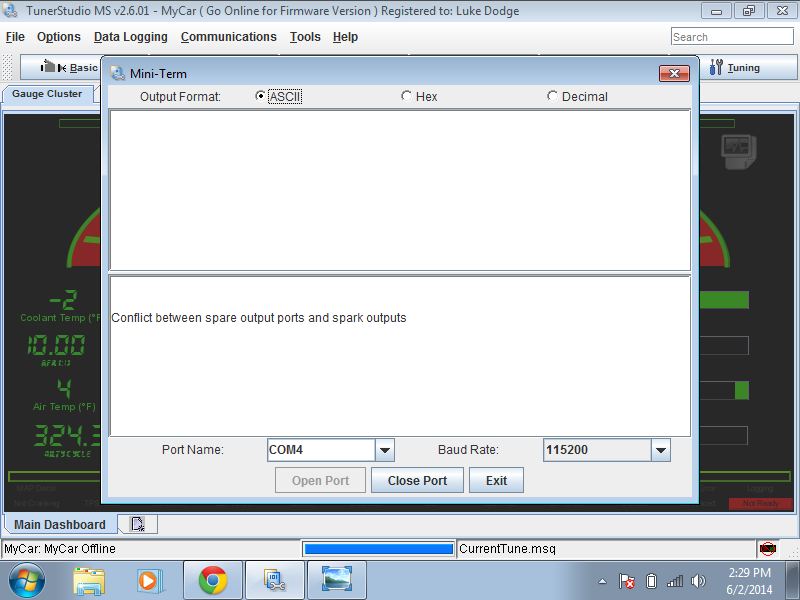The height and width of the screenshot is (600, 800).
Task: Click the upper terminal output area
Action: pos(400,190)
